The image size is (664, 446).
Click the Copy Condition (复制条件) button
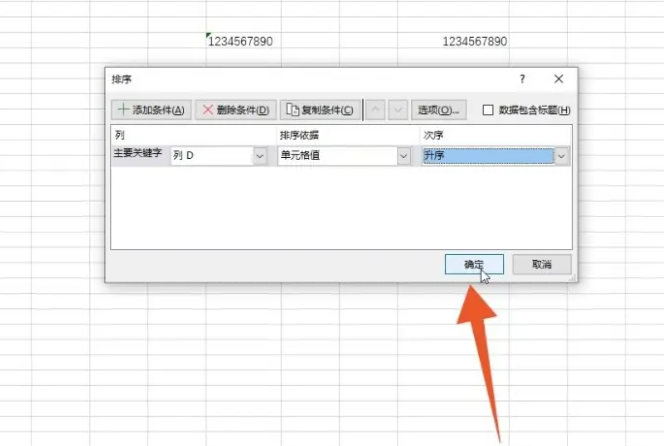[x=320, y=110]
